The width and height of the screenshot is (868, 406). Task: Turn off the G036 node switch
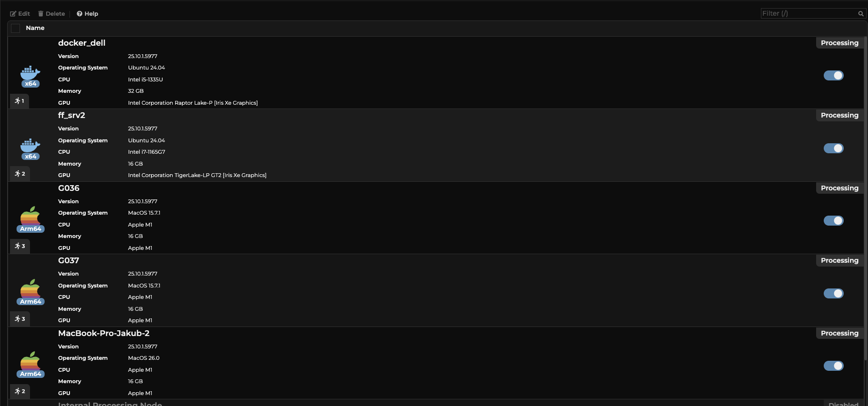pos(833,221)
